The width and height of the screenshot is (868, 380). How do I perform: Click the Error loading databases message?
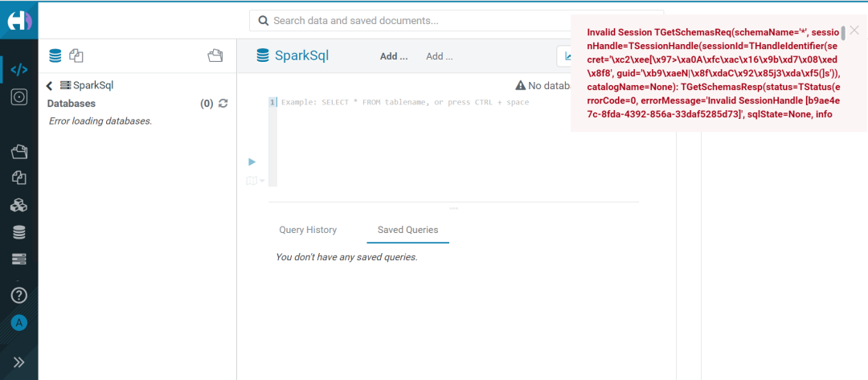[x=100, y=121]
